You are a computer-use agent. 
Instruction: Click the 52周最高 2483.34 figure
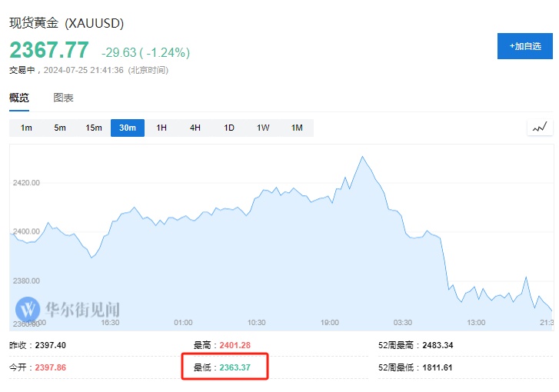[x=437, y=346]
